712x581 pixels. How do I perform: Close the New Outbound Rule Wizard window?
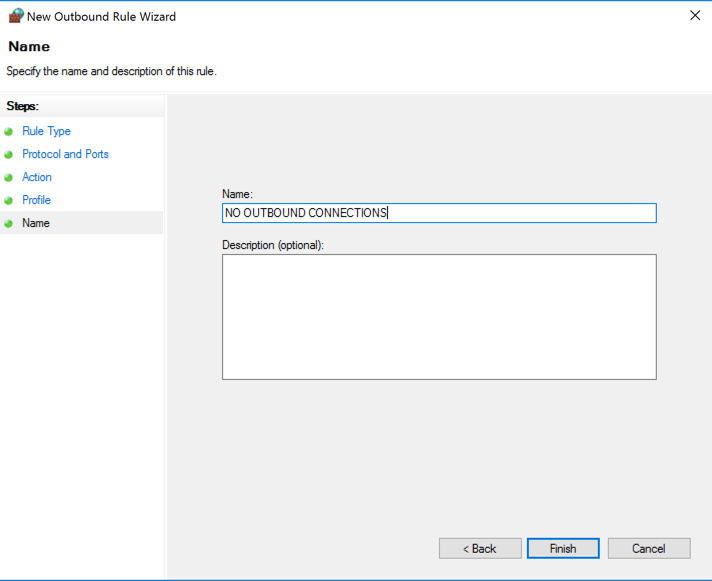[x=695, y=15]
